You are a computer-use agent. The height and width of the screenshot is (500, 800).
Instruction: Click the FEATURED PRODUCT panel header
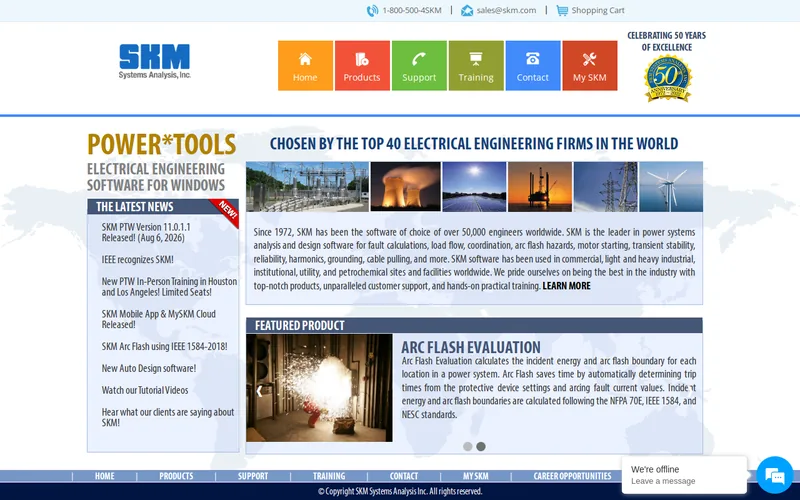point(474,326)
